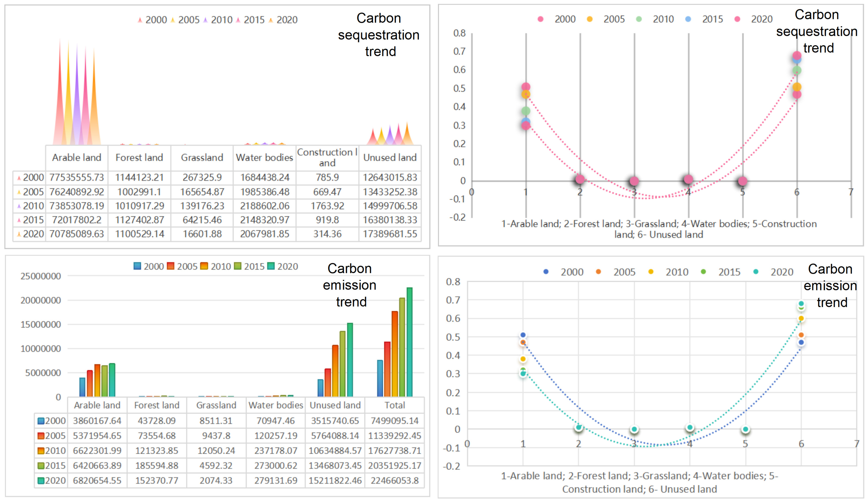868x503 pixels.
Task: Select the Arable land header in sequestration table
Action: click(x=77, y=158)
